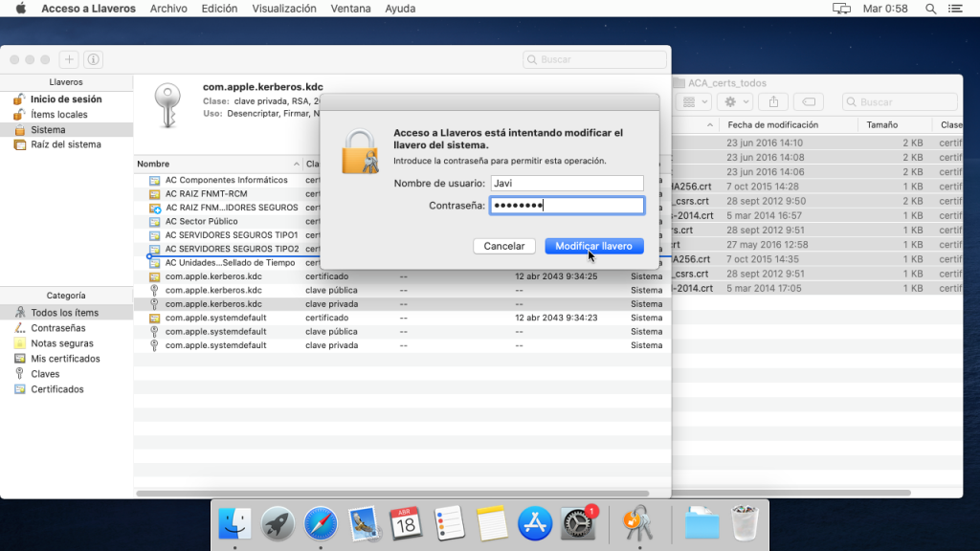980x551 pixels.
Task: Select AC SERVIDORES SEGUROS TIPO2 row
Action: [226, 249]
